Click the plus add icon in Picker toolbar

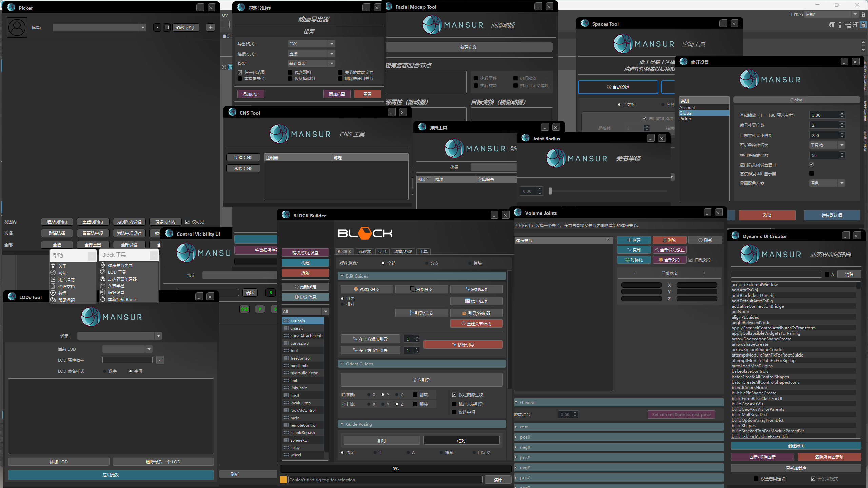pos(211,27)
